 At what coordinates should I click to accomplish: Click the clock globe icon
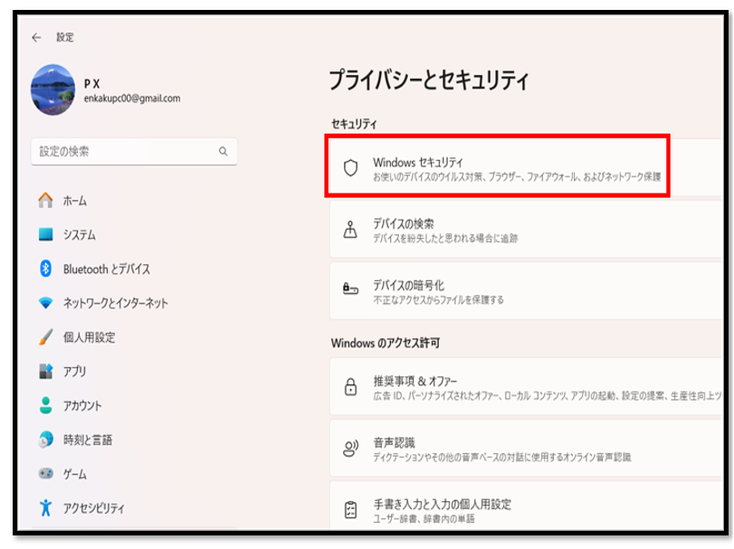(45, 439)
